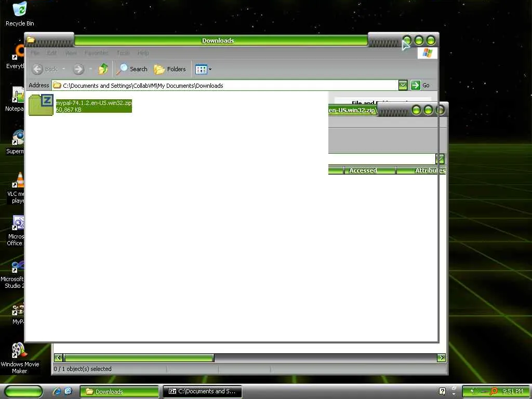Click the Back arrow in Downloads toolbar
Viewport: 532px width, 399px height.
(x=37, y=69)
